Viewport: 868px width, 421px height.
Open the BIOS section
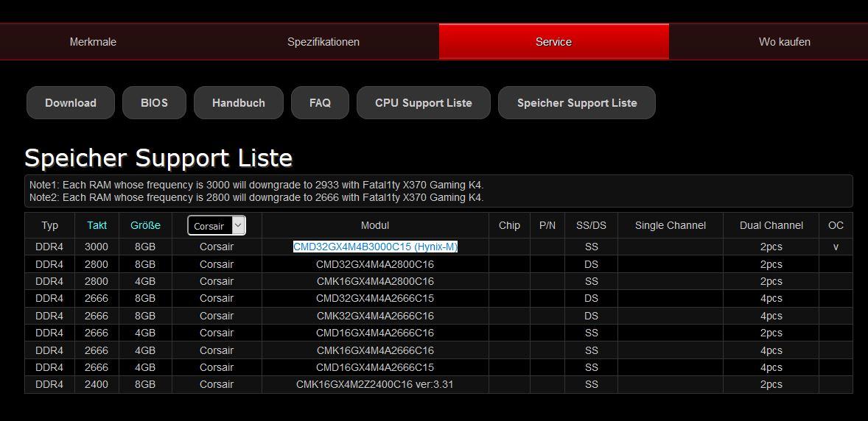click(x=155, y=103)
